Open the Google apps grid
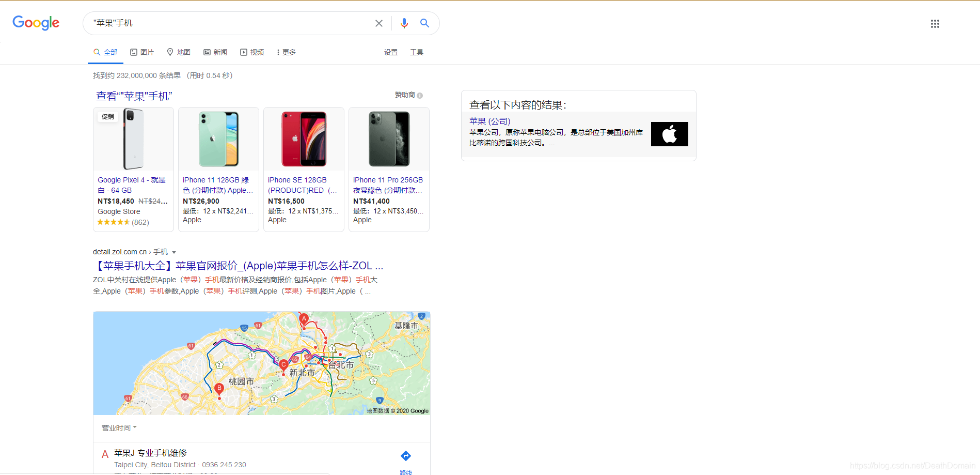This screenshot has width=980, height=475. coord(935,24)
